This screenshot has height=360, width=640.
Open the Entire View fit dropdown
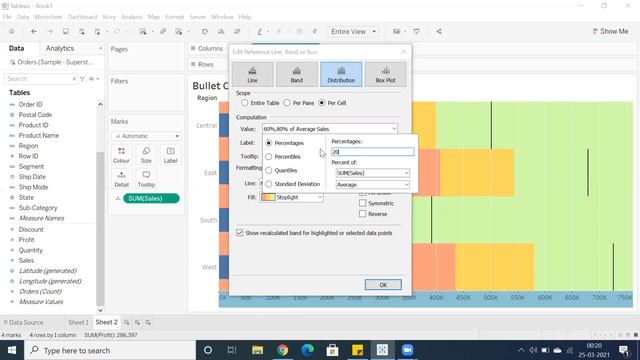[x=353, y=31]
